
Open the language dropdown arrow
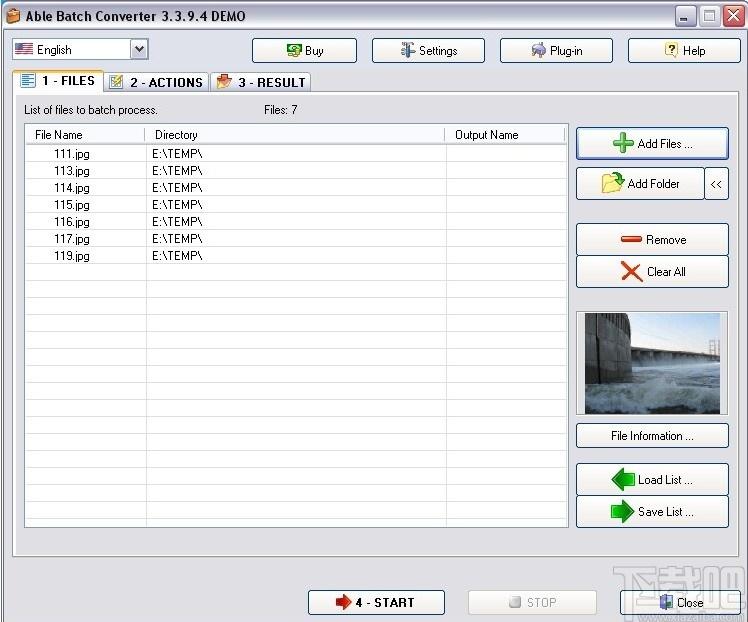tap(139, 49)
